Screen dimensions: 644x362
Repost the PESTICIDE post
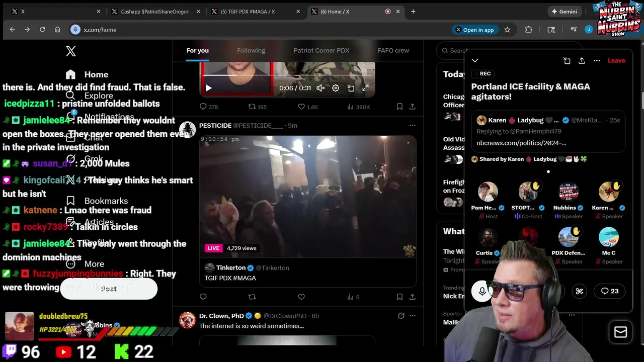(x=252, y=297)
